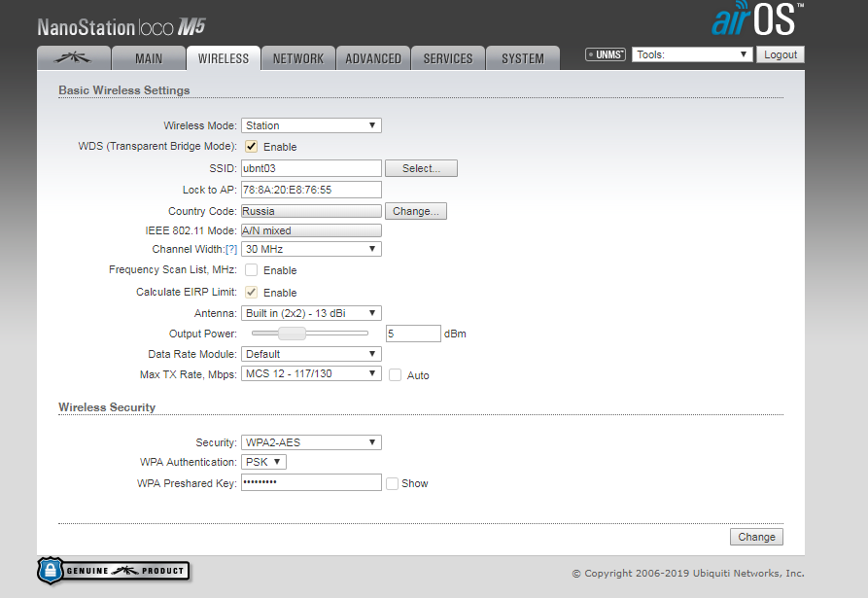Open the Tools dropdown
868x598 pixels.
[692, 54]
